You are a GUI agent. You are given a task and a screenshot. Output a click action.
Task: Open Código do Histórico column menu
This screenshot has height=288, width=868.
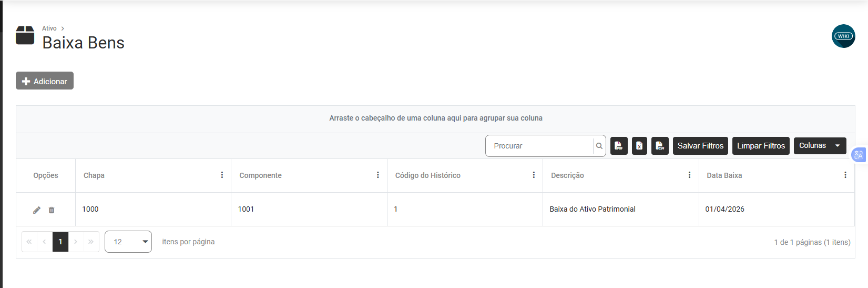534,175
